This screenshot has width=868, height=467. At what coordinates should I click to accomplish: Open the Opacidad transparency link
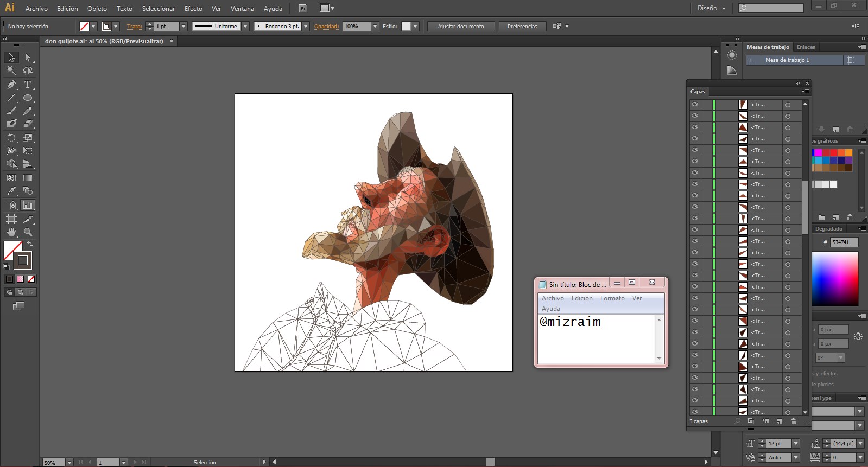point(326,27)
